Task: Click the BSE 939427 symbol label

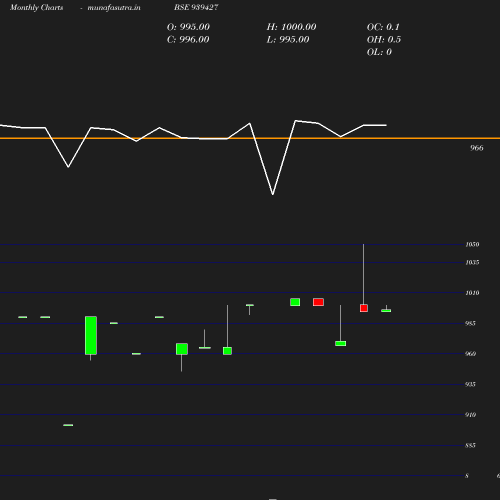Action: [x=196, y=7]
